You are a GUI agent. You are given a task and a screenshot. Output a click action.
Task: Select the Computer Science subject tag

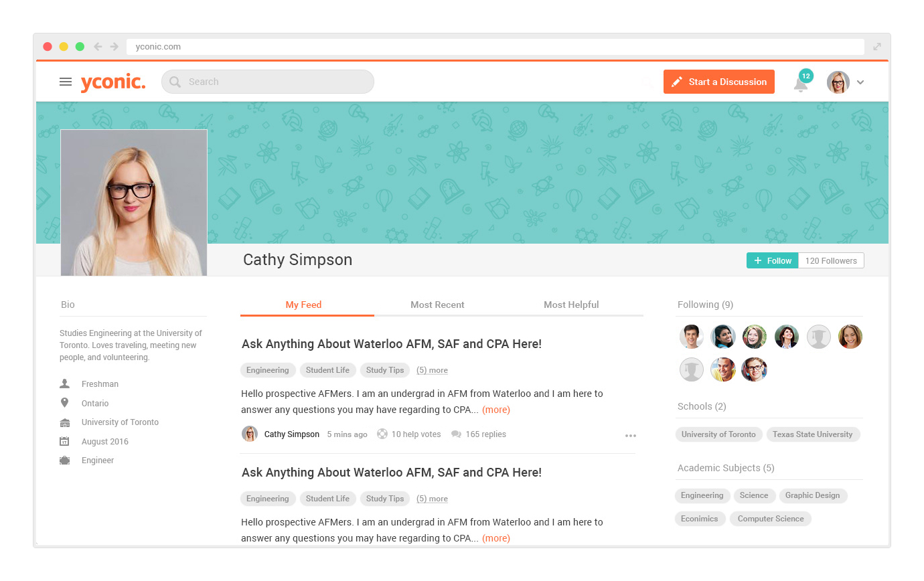coord(771,519)
